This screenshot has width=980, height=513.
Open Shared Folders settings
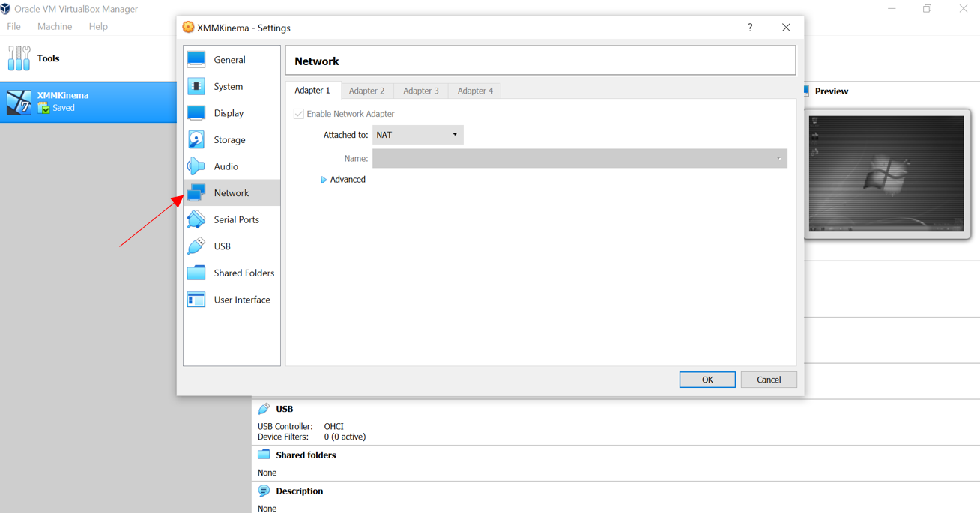[196, 273]
